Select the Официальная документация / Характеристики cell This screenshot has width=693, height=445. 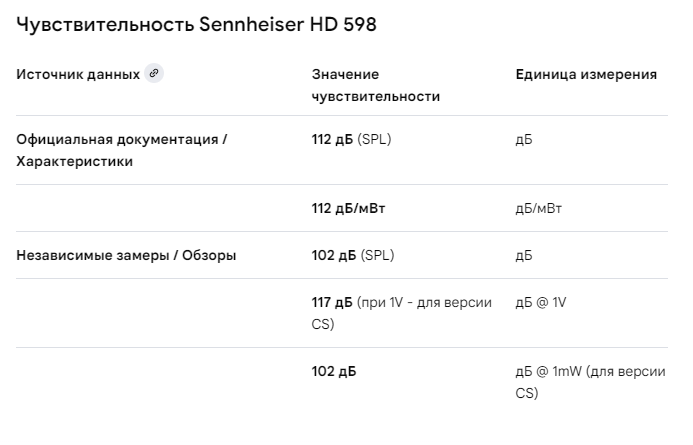(x=122, y=149)
